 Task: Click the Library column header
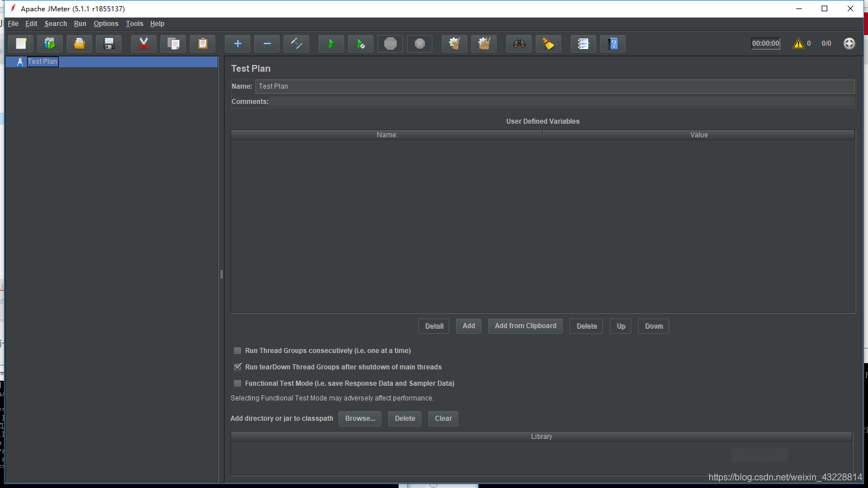541,437
